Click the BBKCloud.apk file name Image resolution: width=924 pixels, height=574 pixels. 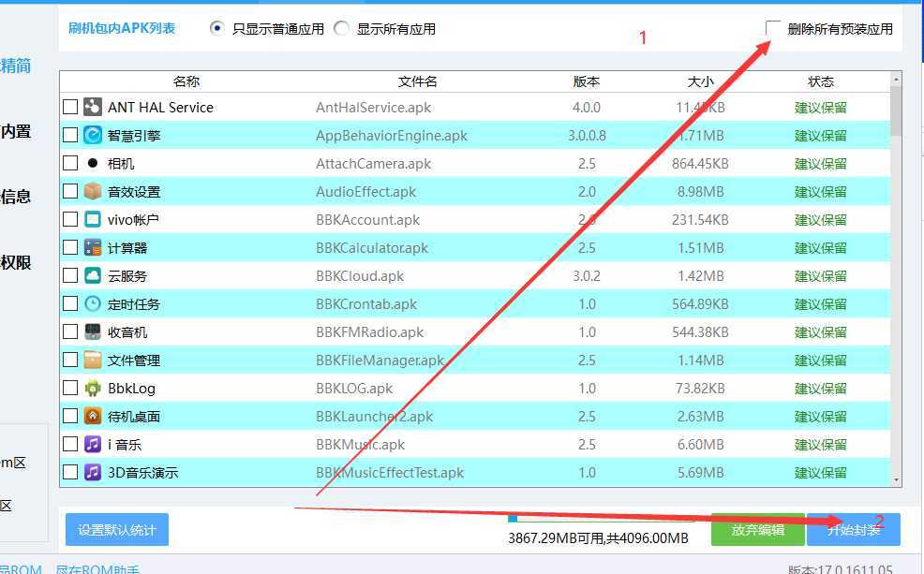[x=360, y=275]
